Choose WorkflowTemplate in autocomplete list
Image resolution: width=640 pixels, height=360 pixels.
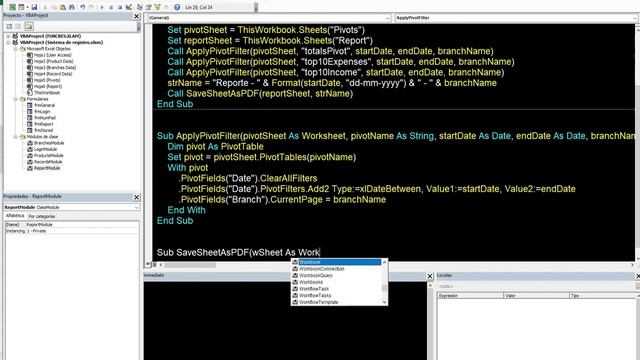(336, 302)
